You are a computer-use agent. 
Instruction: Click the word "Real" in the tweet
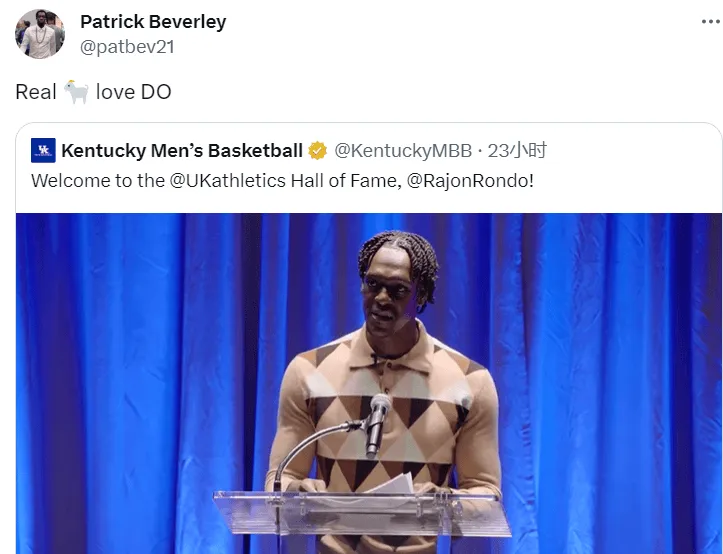[x=36, y=92]
